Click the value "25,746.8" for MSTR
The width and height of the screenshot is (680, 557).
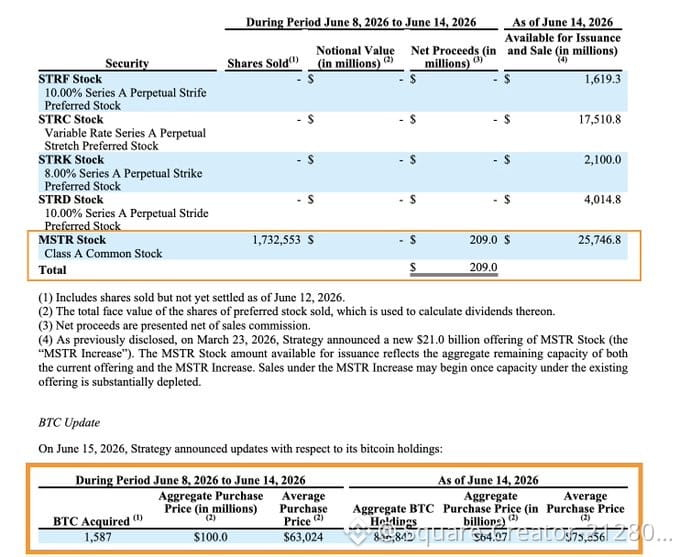[x=599, y=240]
